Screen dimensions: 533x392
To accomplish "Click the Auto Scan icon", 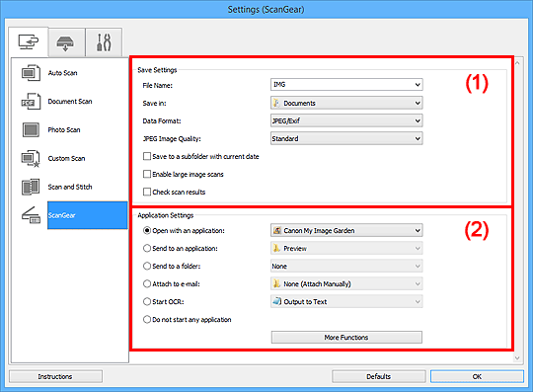I will tap(31, 73).
